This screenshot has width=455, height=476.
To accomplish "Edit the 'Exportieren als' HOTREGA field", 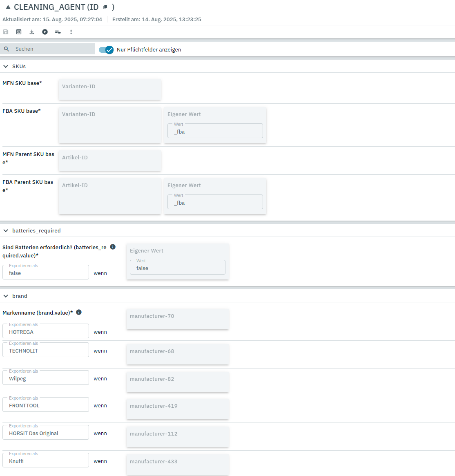I will point(46,332).
